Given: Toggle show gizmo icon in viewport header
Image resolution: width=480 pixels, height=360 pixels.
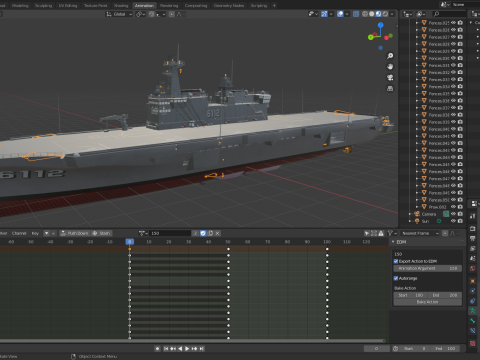Looking at the screenshot, I should coord(324,14).
